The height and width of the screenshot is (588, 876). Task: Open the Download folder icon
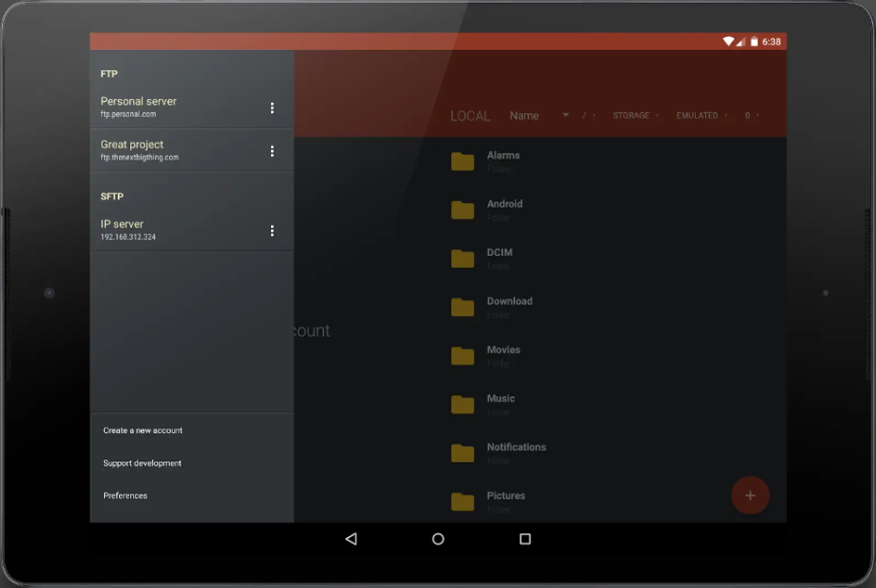(x=463, y=307)
